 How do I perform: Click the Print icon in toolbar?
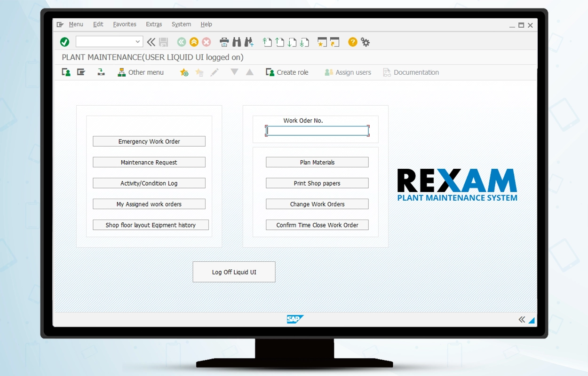pyautogui.click(x=224, y=42)
